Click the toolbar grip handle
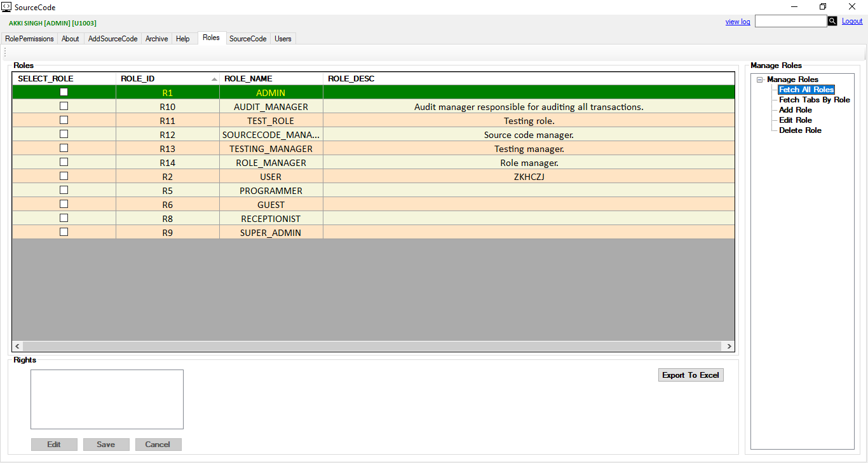The height and width of the screenshot is (463, 868). (x=5, y=52)
